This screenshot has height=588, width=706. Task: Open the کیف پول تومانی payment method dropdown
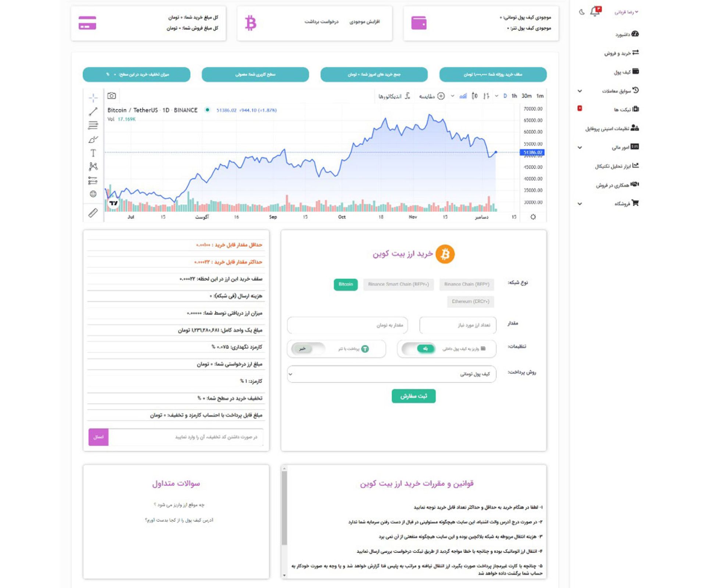click(x=392, y=374)
